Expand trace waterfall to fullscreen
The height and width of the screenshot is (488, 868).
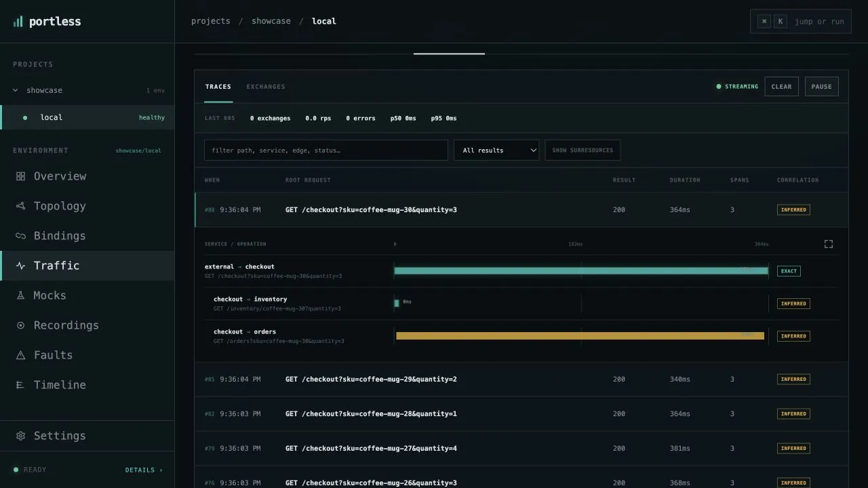[x=829, y=244]
